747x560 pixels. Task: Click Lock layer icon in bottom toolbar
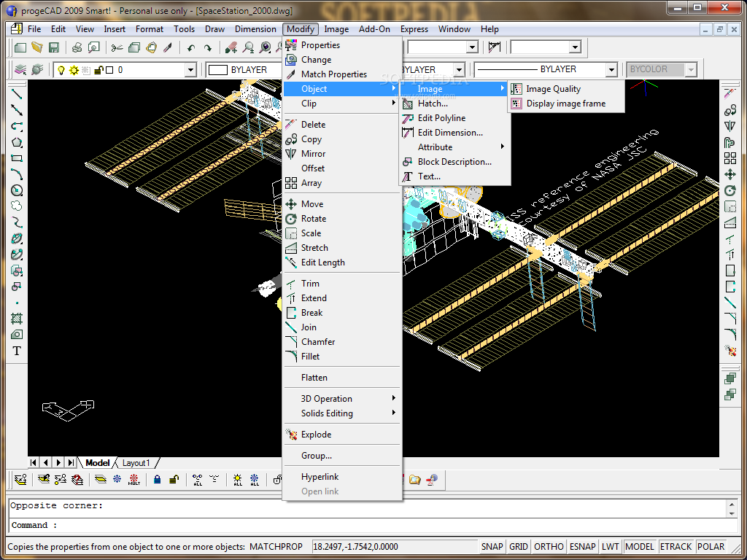158,480
